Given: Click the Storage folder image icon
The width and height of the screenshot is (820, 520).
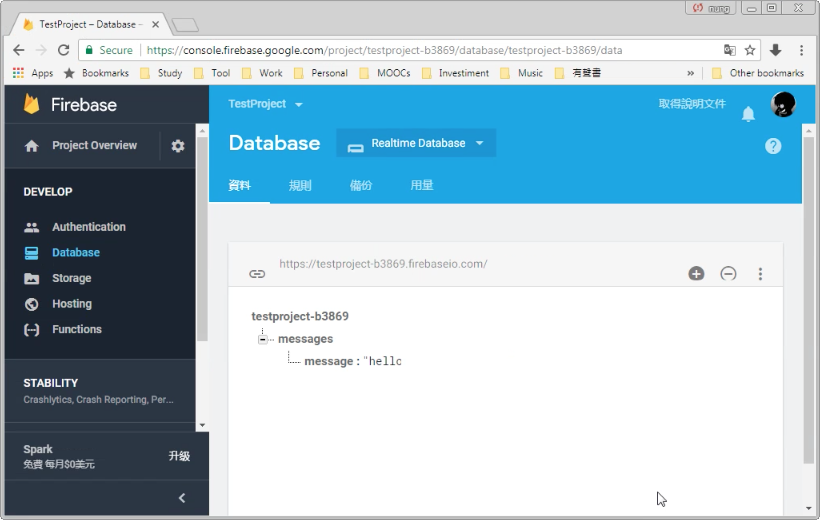Looking at the screenshot, I should tap(31, 278).
